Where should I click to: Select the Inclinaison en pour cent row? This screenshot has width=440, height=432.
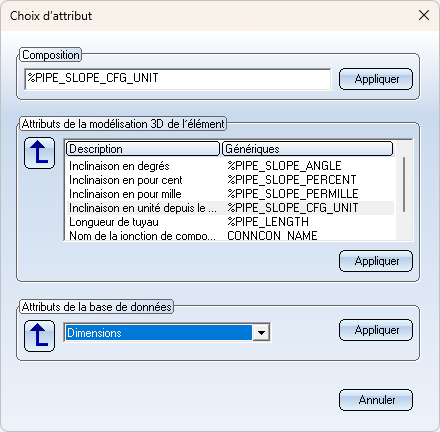click(x=230, y=180)
